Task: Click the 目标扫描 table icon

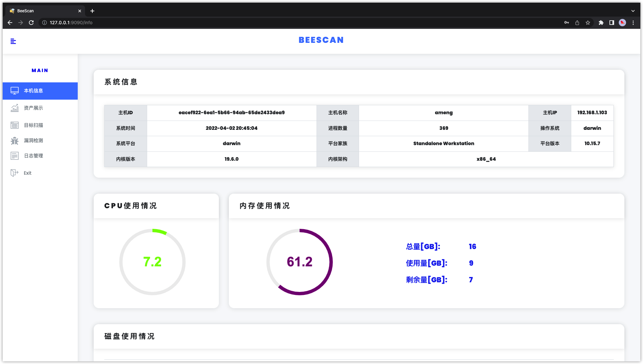Action: click(x=15, y=125)
